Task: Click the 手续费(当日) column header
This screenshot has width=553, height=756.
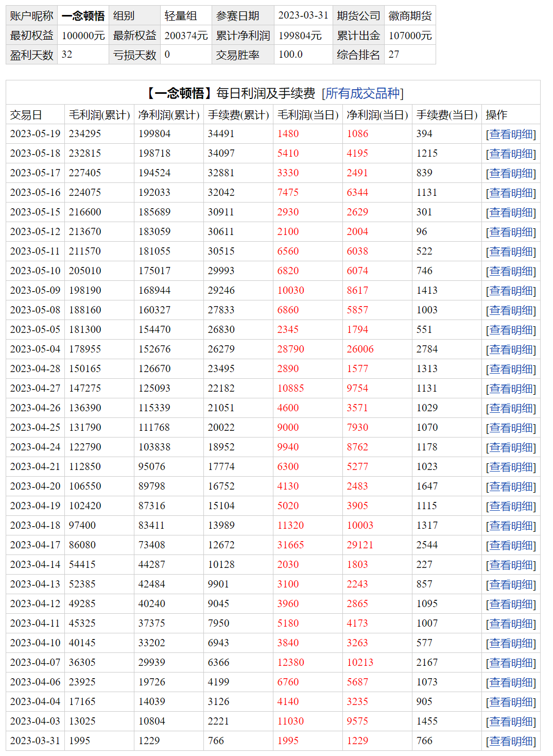Action: 447,115
